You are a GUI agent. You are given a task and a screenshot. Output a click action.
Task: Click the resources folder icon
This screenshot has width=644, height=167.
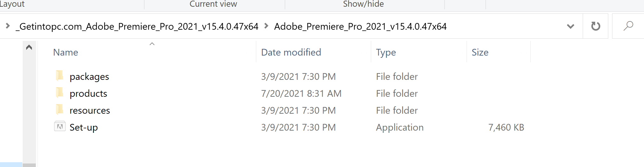(x=59, y=110)
